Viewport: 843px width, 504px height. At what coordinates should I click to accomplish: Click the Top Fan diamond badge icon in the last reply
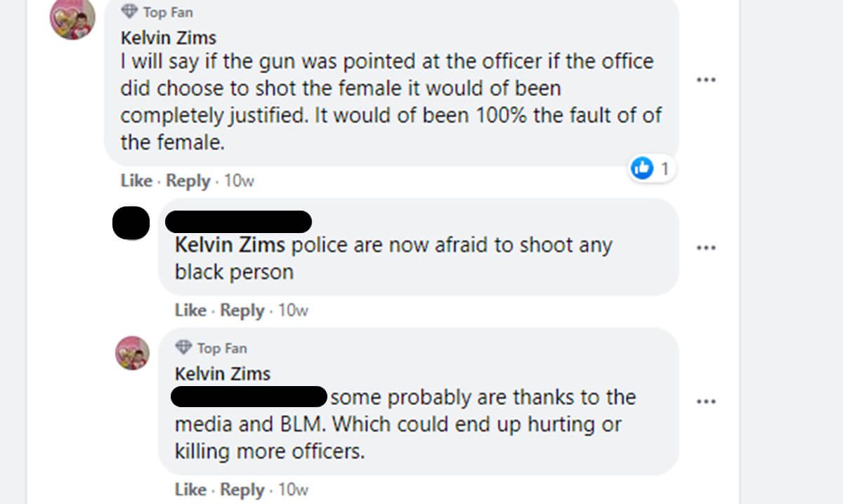click(183, 347)
